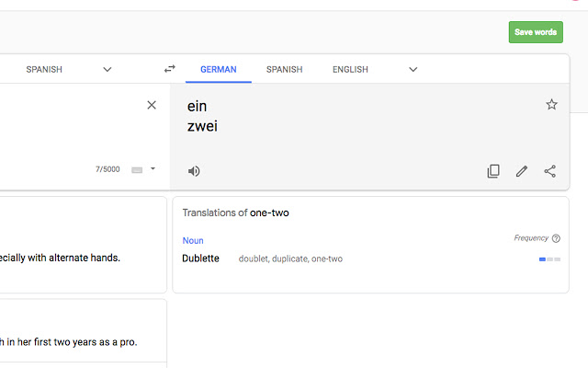The image size is (588, 368).
Task: Choose Spanish as target language
Action: (283, 69)
